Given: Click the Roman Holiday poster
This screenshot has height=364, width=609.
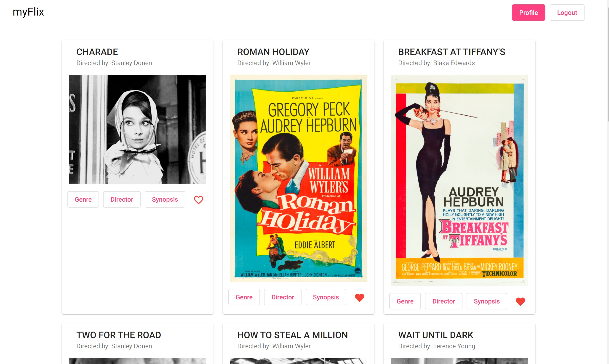Looking at the screenshot, I should pos(298,178).
